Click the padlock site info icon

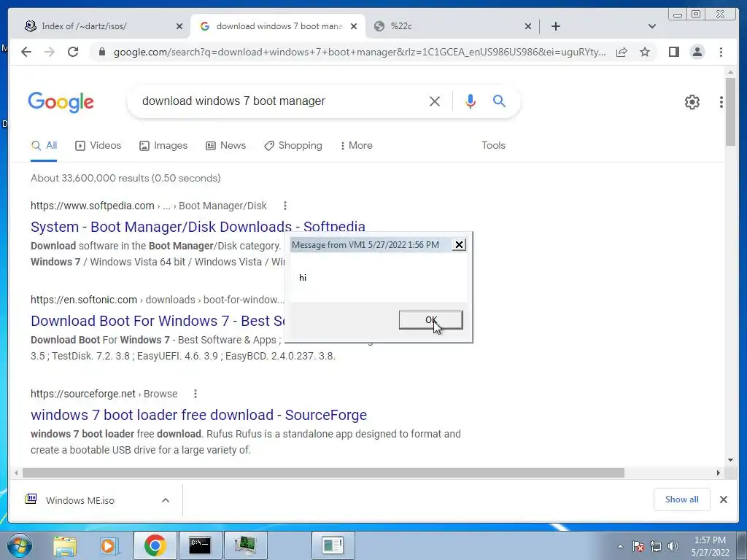[101, 52]
